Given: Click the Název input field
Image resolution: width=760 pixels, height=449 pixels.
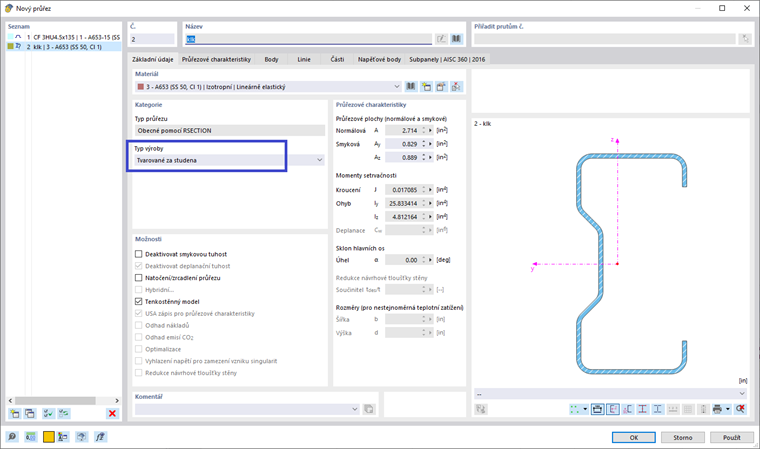Looking at the screenshot, I should pyautogui.click(x=308, y=39).
